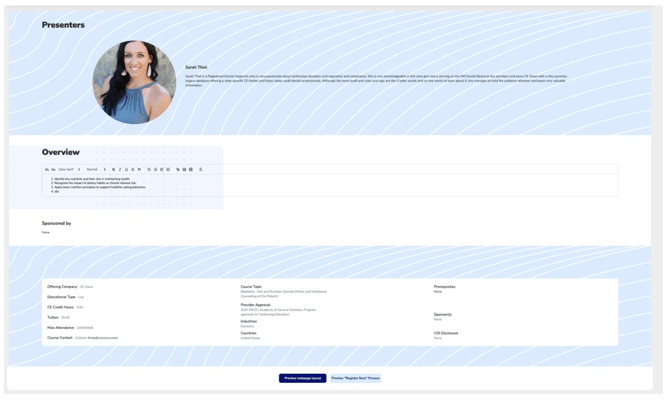
Task: Click the presenter name Sarah Thiel
Action: 196,67
